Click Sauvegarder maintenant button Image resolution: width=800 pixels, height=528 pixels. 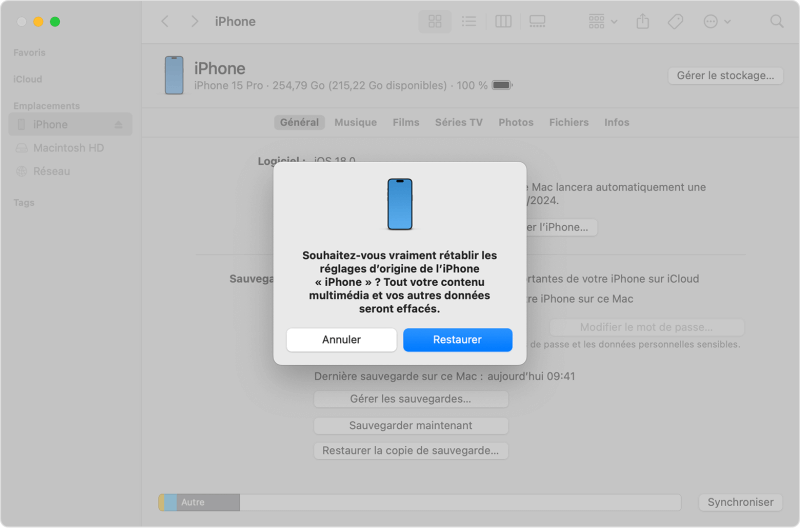pyautogui.click(x=411, y=425)
